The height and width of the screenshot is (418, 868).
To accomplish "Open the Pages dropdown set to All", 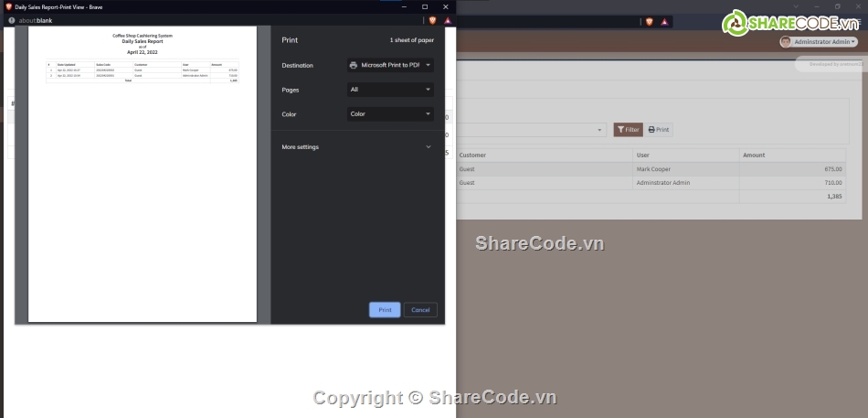I will tap(390, 90).
